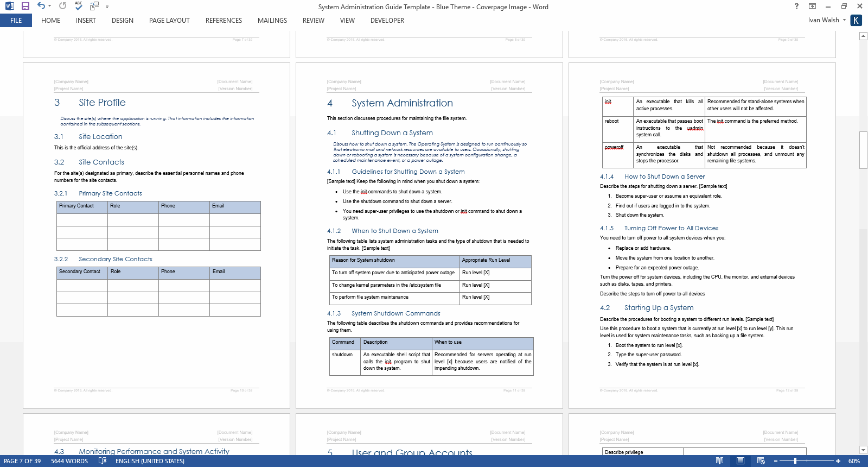Click the '4.1.3 System Shutdown Commands' heading

384,313
